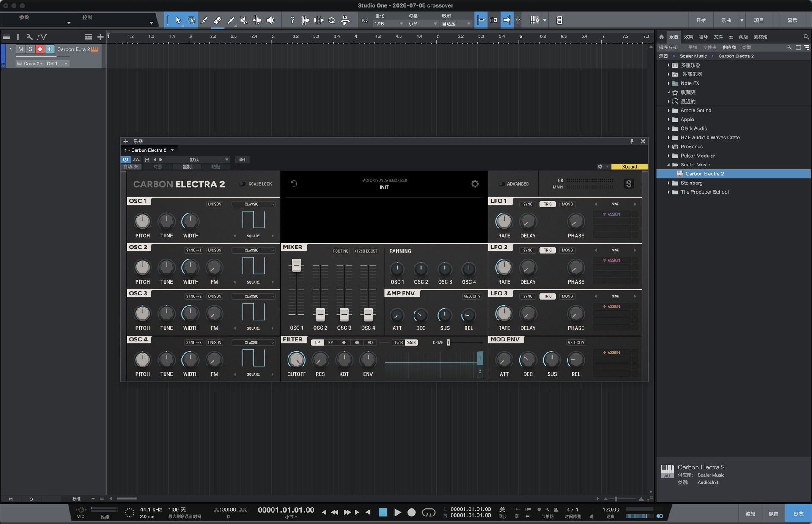
Task: Click the OSC 1 mixer fader
Action: tap(296, 265)
